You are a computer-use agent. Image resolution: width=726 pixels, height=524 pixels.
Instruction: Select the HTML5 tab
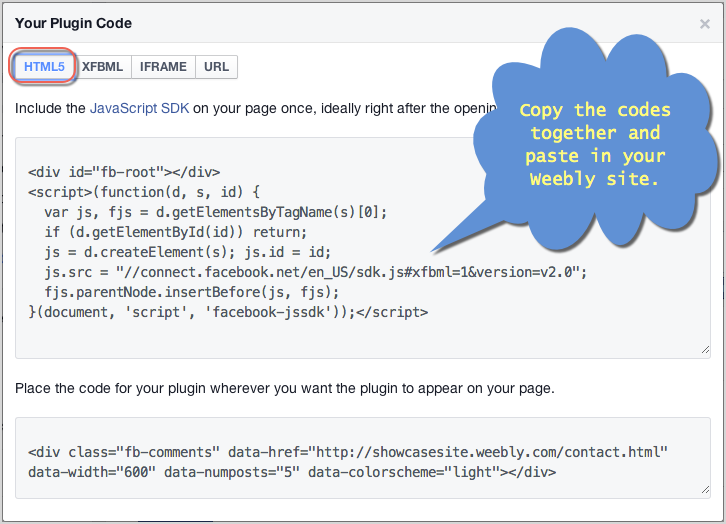(44, 67)
